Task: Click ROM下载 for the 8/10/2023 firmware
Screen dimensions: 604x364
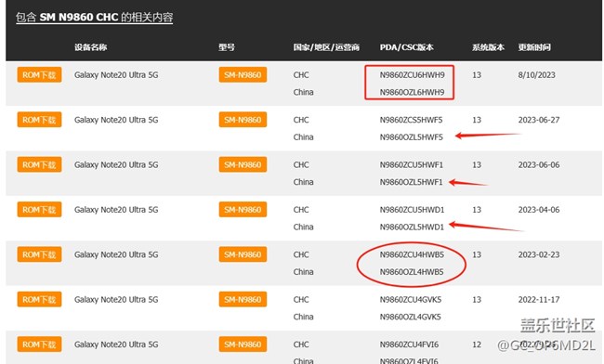Action: 39,74
